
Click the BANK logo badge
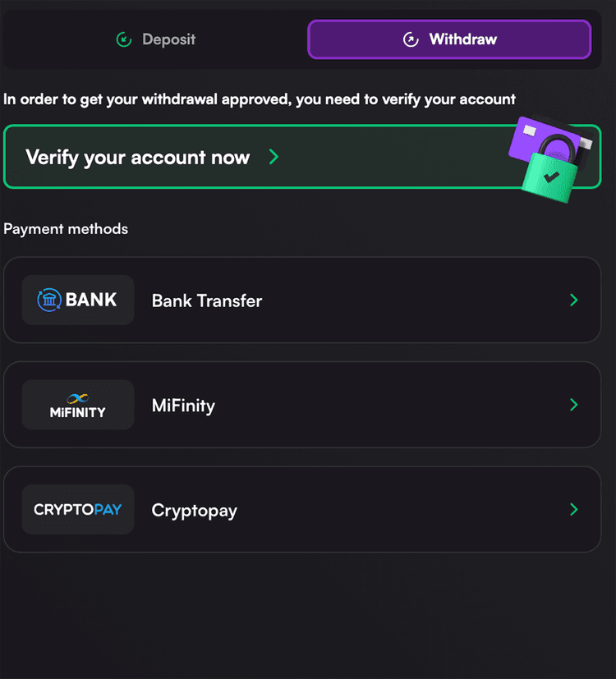coord(78,301)
